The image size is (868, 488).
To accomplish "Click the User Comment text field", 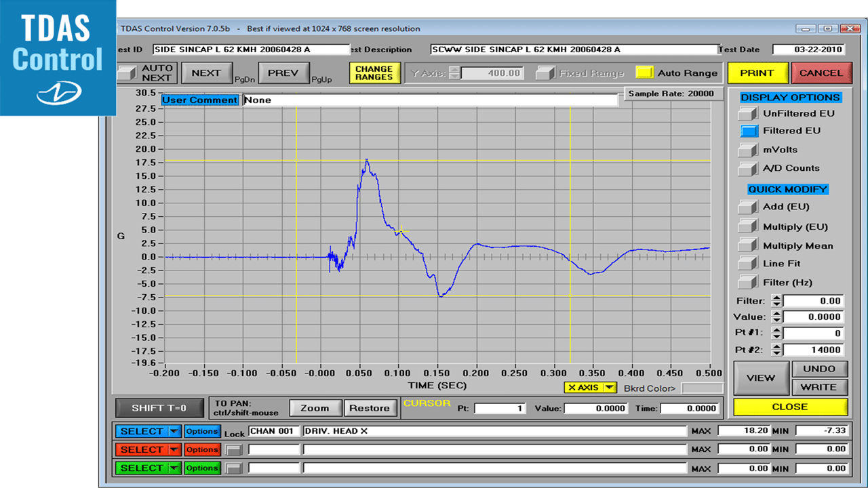I will [x=430, y=100].
